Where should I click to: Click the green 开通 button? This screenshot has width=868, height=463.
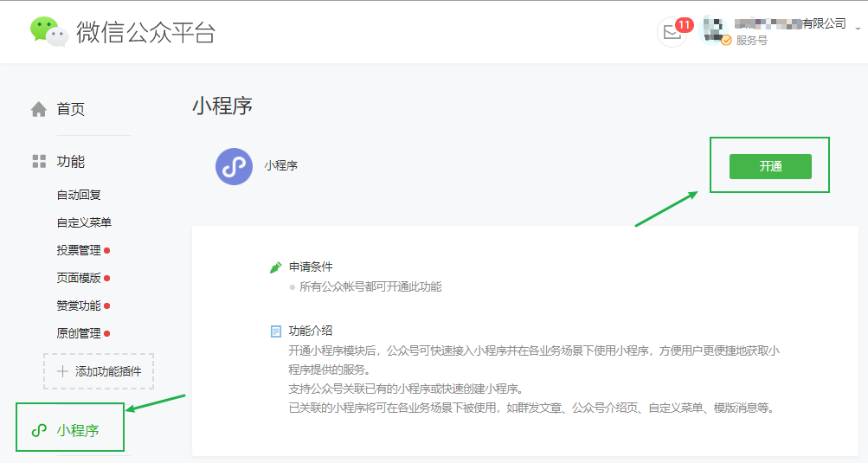[770, 166]
